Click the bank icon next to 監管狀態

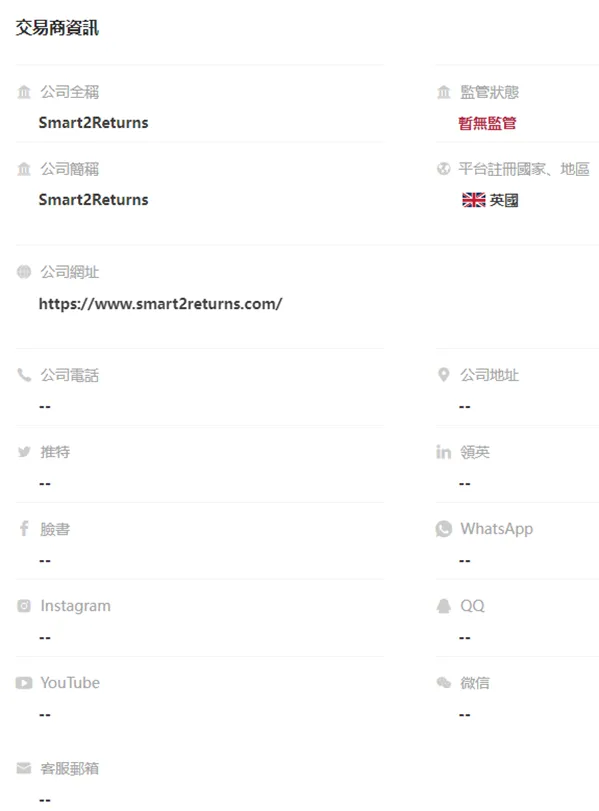tap(443, 92)
